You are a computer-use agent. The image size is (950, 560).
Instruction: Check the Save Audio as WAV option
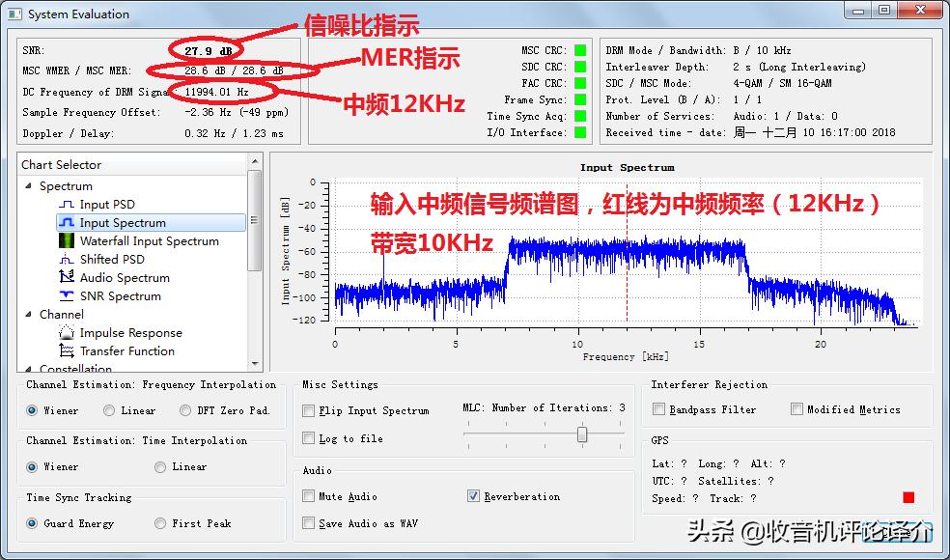pyautogui.click(x=308, y=523)
